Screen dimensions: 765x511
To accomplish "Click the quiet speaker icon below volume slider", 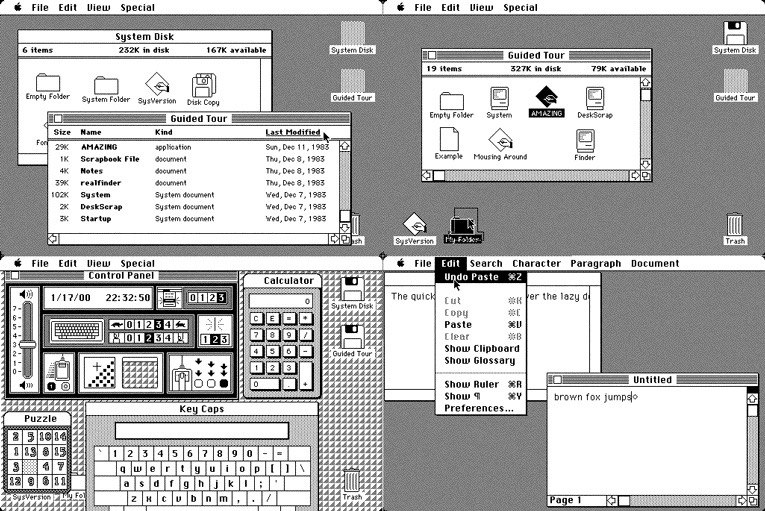I will (25, 386).
